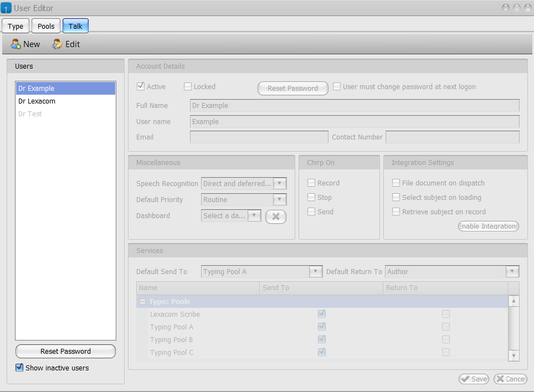Check Select subject on loading
534x392 pixels.
(396, 197)
